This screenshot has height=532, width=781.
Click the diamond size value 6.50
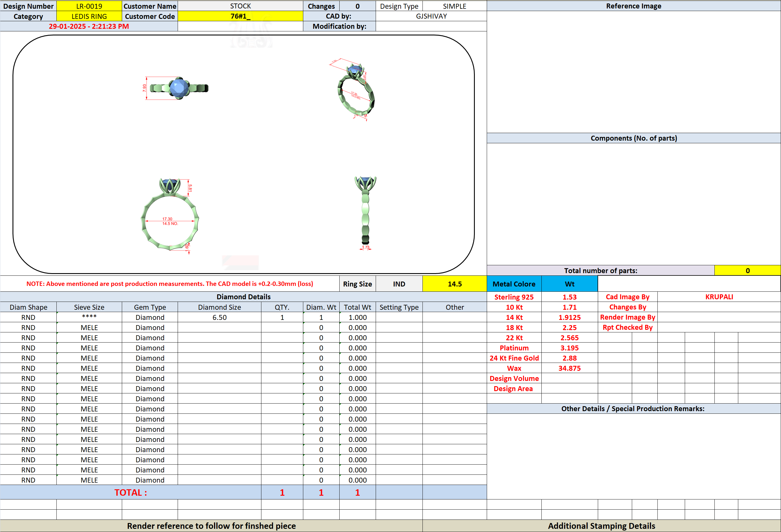[220, 317]
